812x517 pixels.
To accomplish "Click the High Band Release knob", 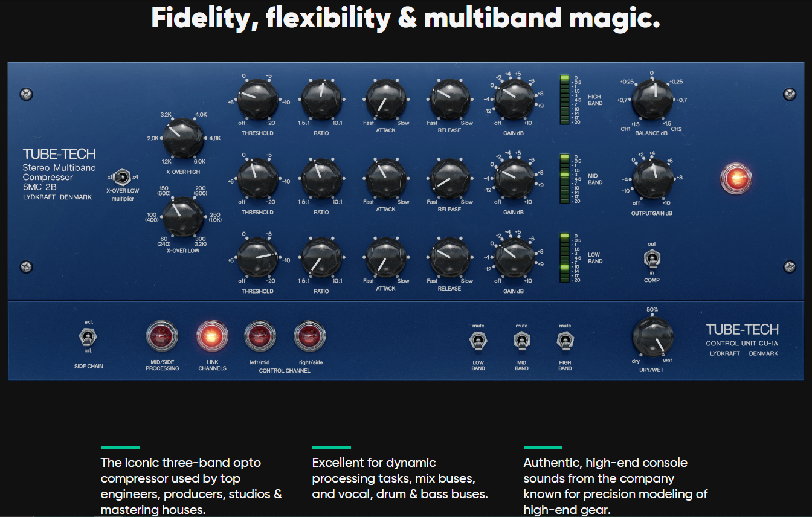I will pos(449,99).
